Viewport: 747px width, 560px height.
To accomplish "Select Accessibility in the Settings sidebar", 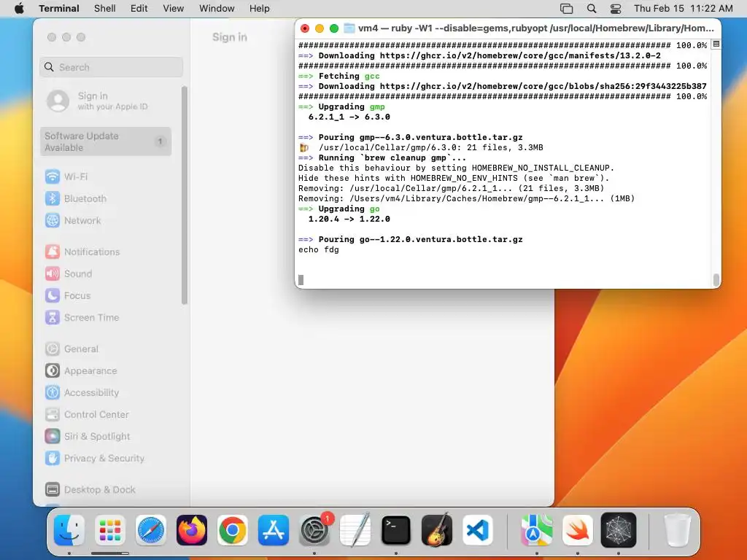I will pos(106,393).
